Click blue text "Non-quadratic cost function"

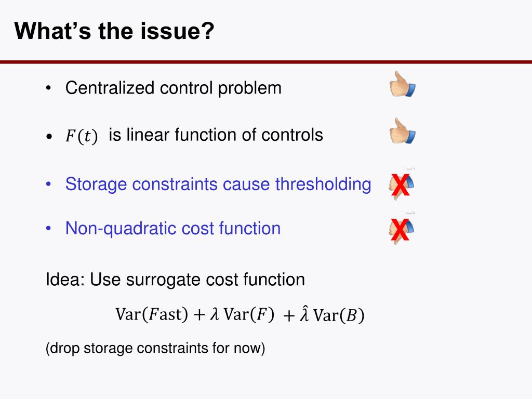[x=173, y=229]
